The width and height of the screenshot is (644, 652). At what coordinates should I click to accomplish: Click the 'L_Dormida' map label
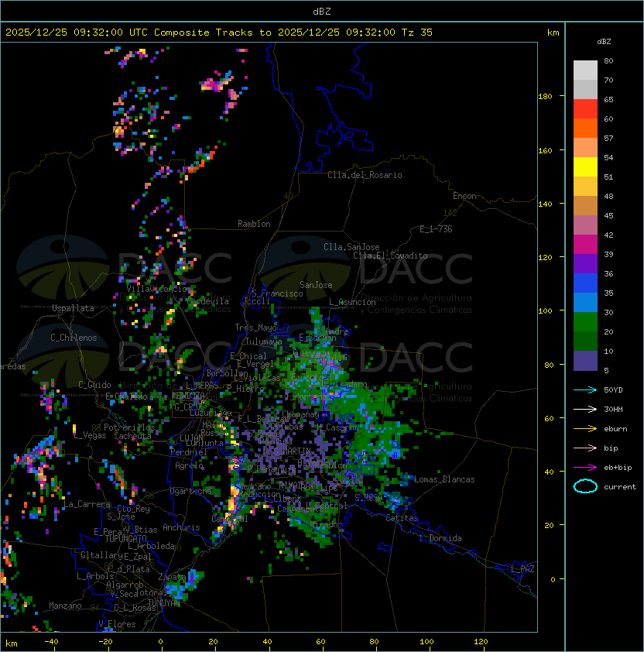coord(440,538)
